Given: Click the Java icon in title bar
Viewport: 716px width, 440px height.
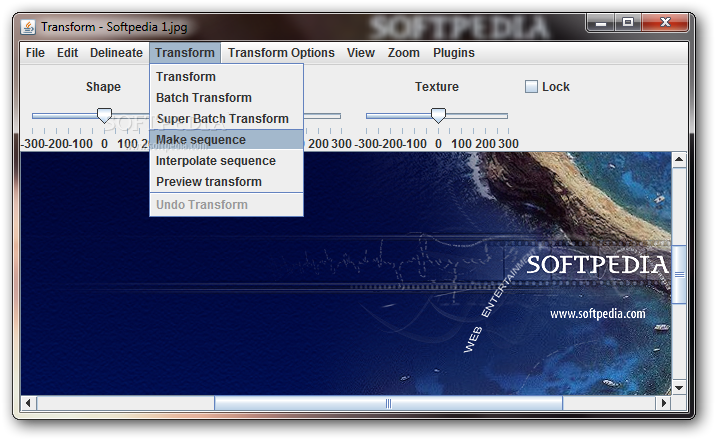Looking at the screenshot, I should click(x=28, y=27).
